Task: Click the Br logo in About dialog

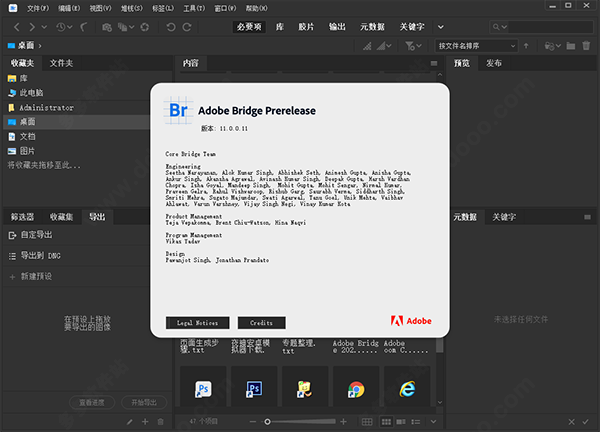Action: click(x=178, y=110)
